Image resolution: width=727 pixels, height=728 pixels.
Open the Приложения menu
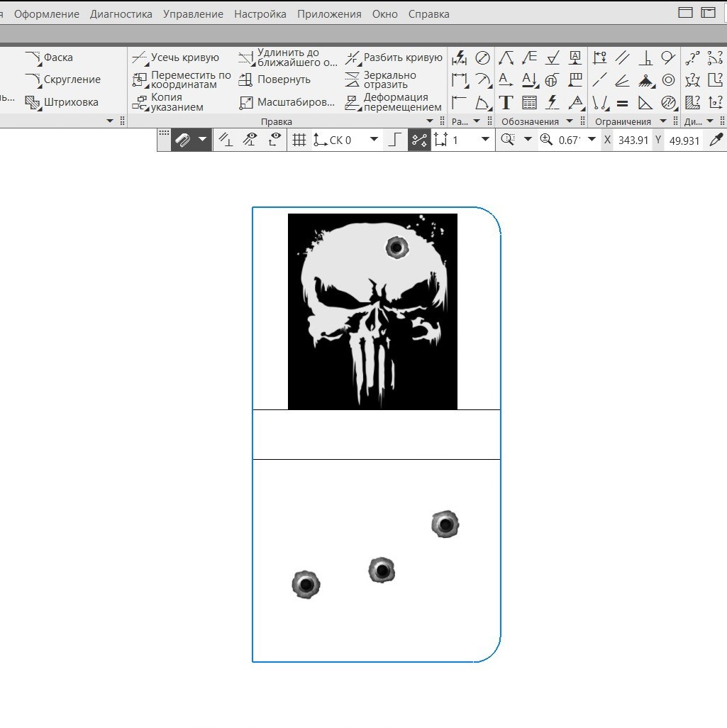coord(329,13)
